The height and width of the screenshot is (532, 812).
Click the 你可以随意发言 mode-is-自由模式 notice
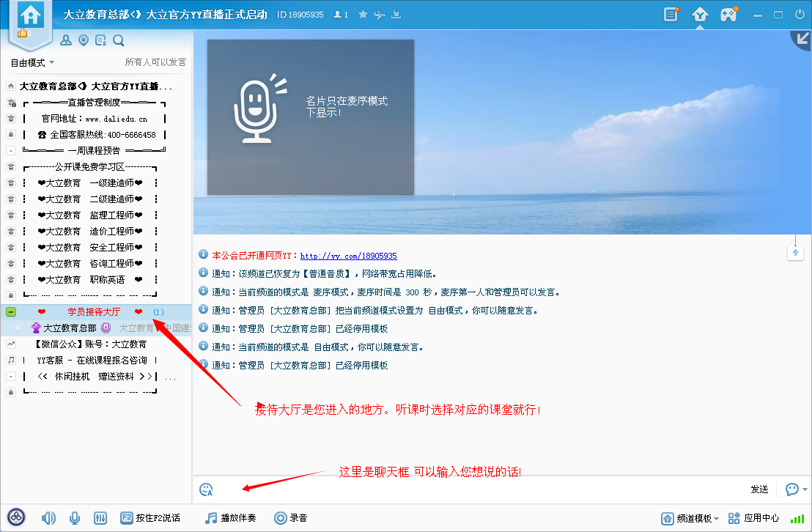[318, 347]
